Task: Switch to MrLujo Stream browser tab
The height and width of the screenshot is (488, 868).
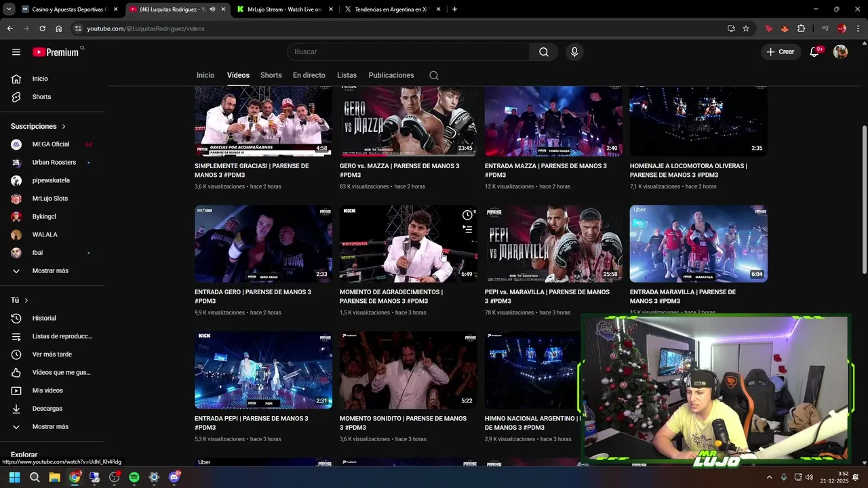Action: 285,9
